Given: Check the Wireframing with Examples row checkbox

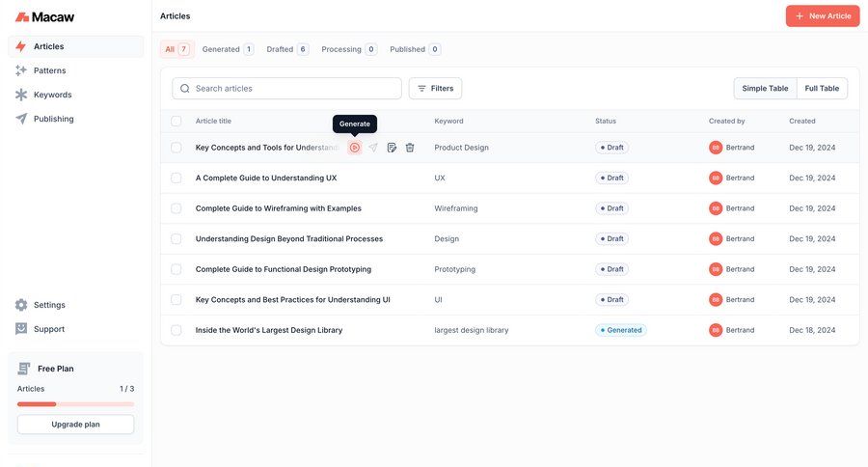Looking at the screenshot, I should click(x=176, y=208).
